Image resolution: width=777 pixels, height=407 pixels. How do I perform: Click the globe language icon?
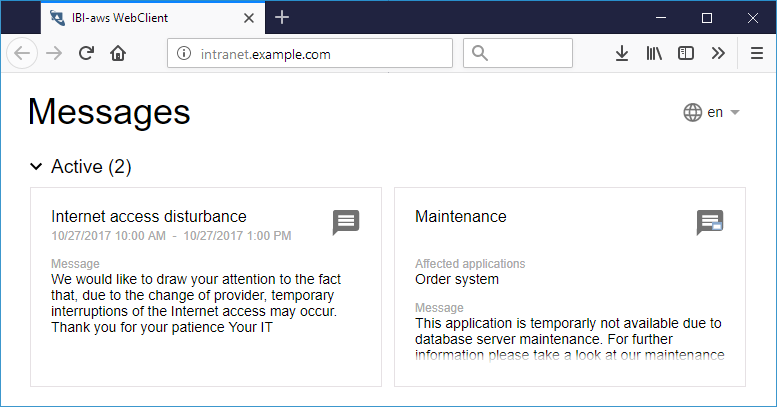tap(692, 113)
